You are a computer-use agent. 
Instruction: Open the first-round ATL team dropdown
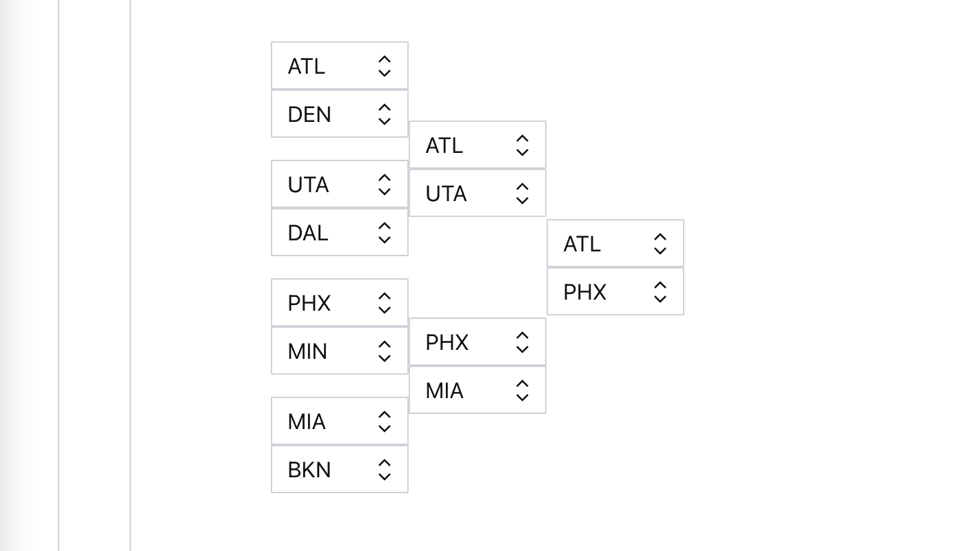[339, 66]
